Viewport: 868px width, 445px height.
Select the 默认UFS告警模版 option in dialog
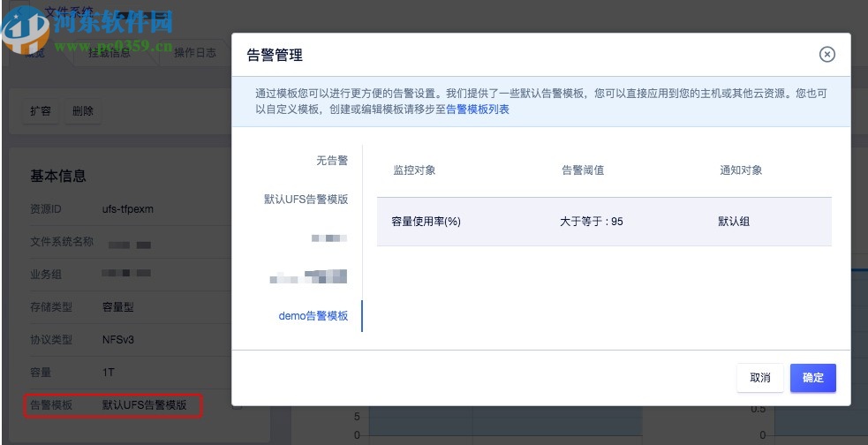[x=306, y=200]
